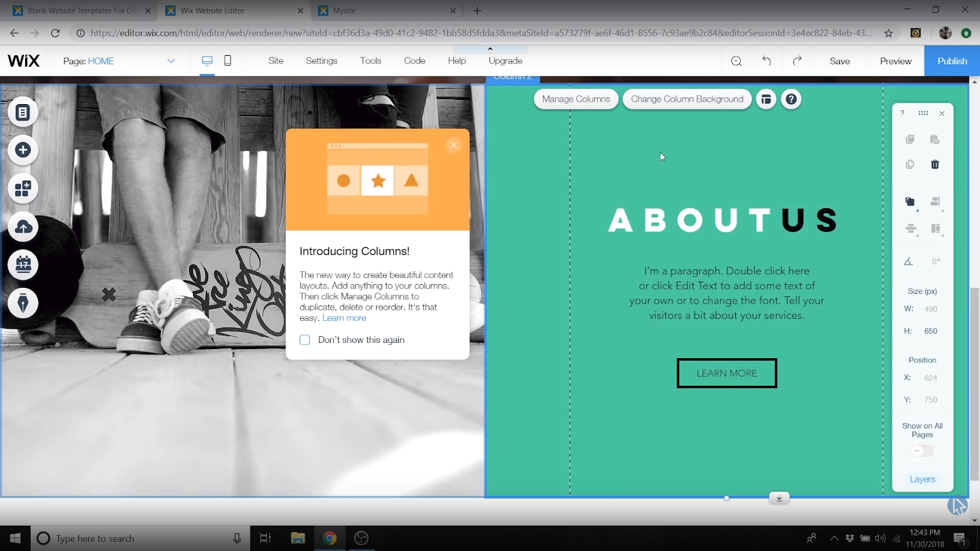The image size is (980, 551).
Task: Expand the Page HOME dropdown
Action: [171, 61]
